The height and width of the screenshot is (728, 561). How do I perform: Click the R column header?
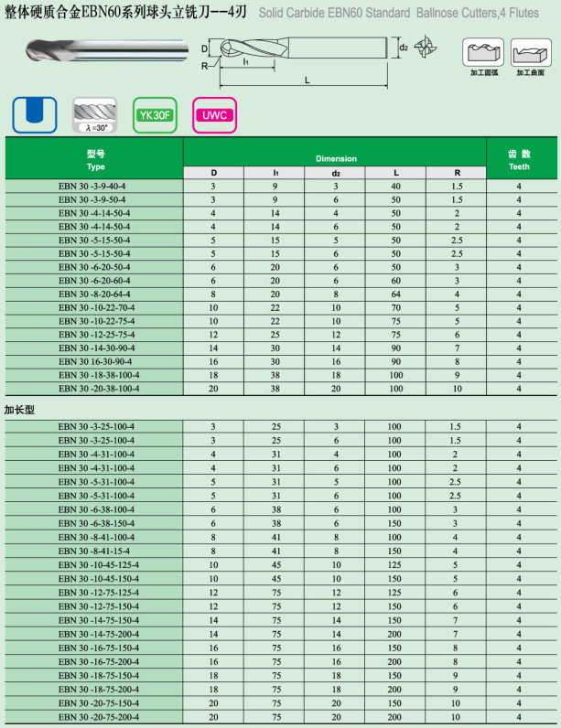tap(457, 173)
